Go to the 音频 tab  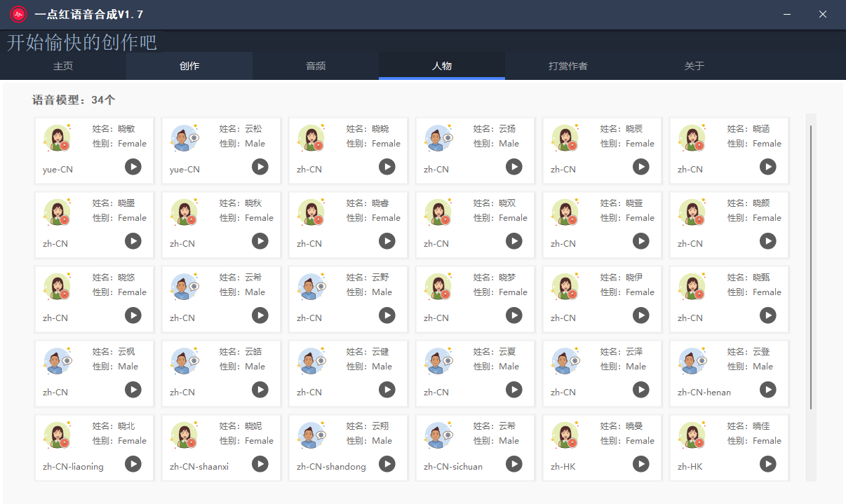[x=316, y=66]
